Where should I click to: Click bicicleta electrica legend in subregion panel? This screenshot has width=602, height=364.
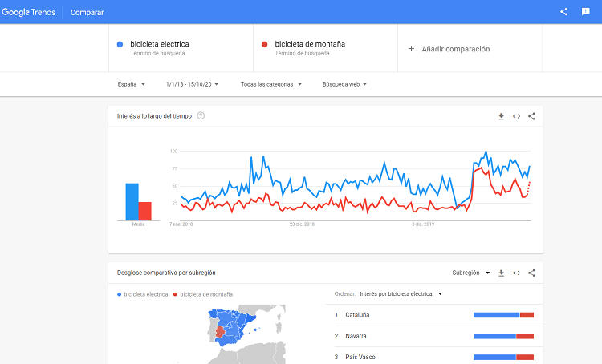pyautogui.click(x=142, y=294)
